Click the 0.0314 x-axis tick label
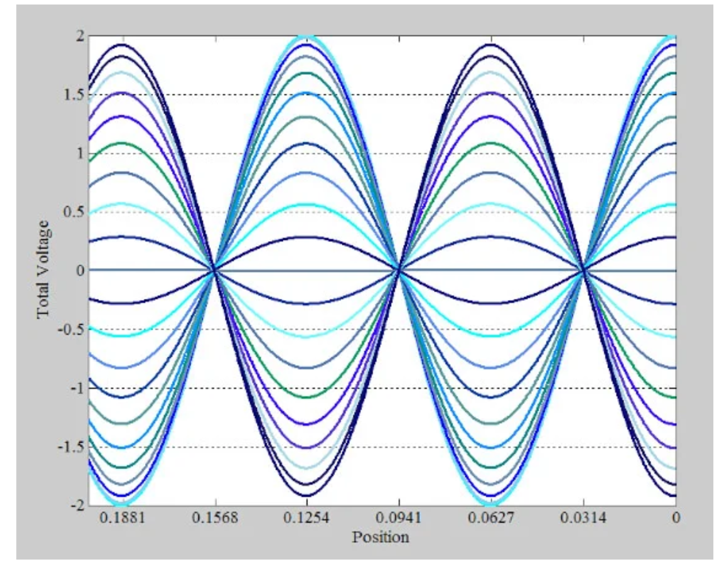Viewport: 728px width, 568px height. [584, 518]
